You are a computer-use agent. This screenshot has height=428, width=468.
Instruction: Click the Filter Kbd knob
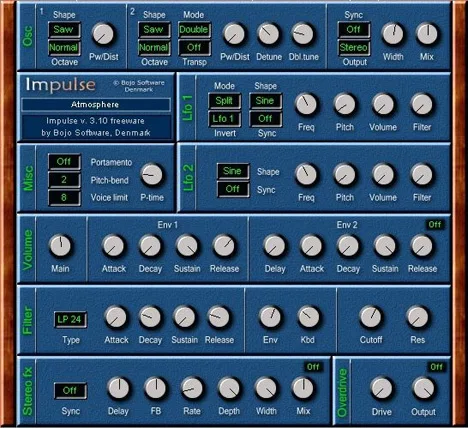pos(308,317)
